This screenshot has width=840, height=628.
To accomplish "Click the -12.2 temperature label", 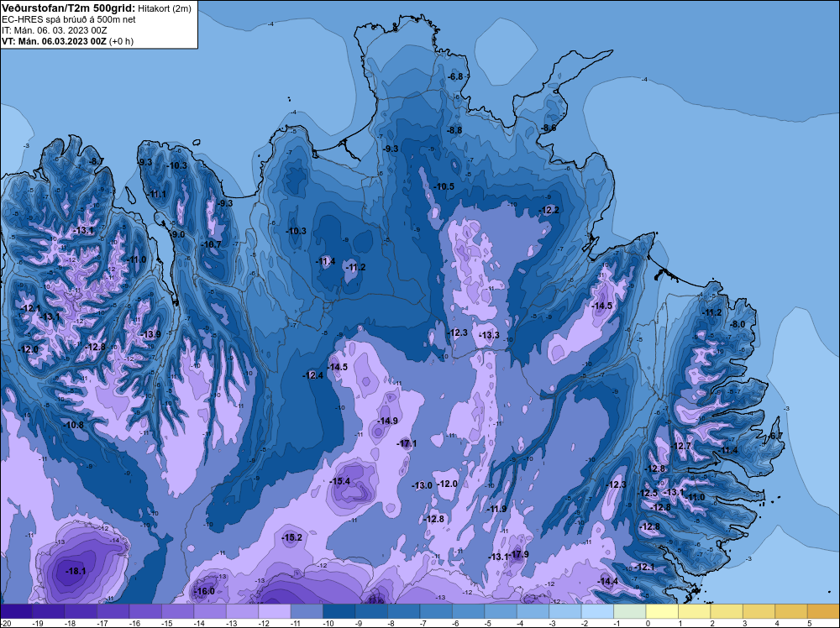I will 549,210.
